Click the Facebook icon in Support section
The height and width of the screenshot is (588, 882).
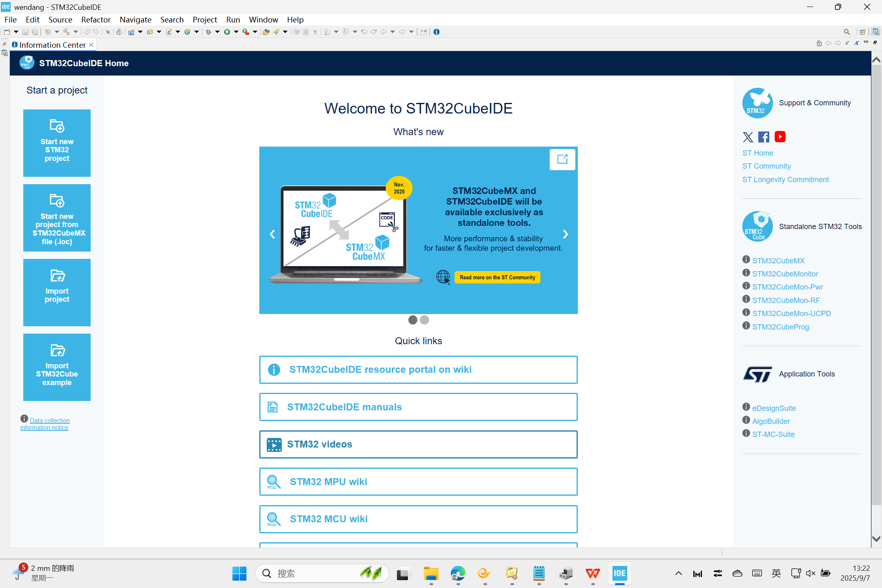(x=764, y=137)
